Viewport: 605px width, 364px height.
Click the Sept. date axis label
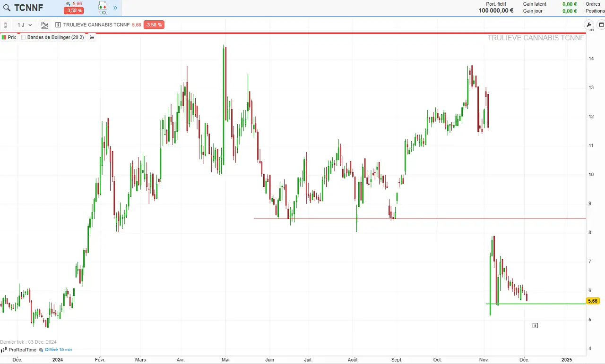click(397, 360)
